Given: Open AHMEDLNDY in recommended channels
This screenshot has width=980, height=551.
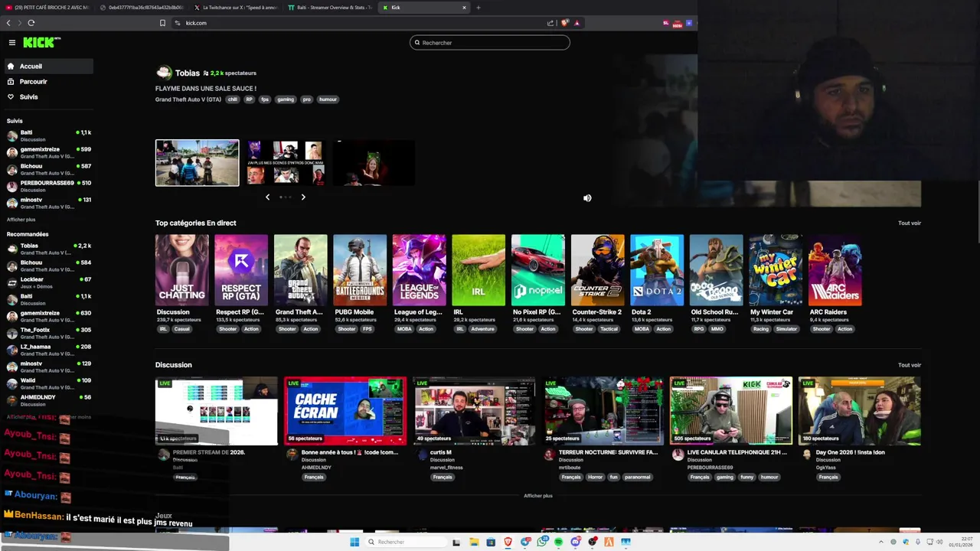Looking at the screenshot, I should 49,400.
